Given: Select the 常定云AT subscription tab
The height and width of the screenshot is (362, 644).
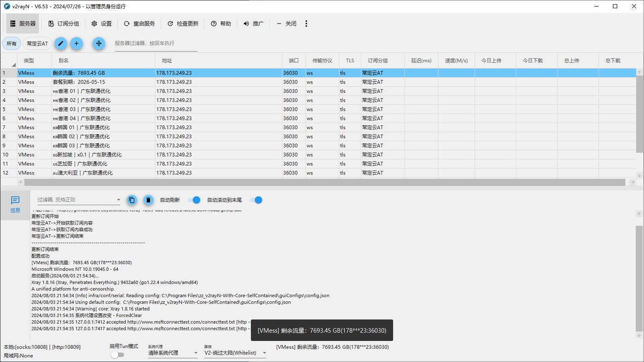Looking at the screenshot, I should [37, 44].
